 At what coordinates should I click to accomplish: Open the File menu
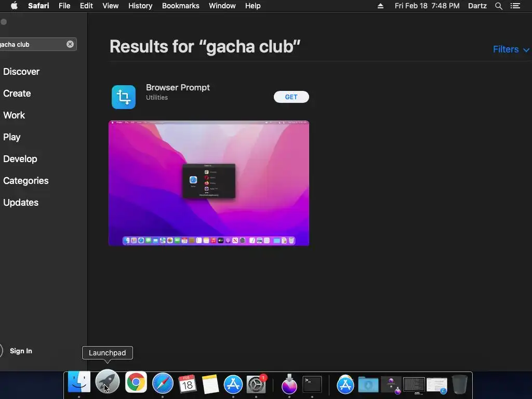(x=64, y=6)
